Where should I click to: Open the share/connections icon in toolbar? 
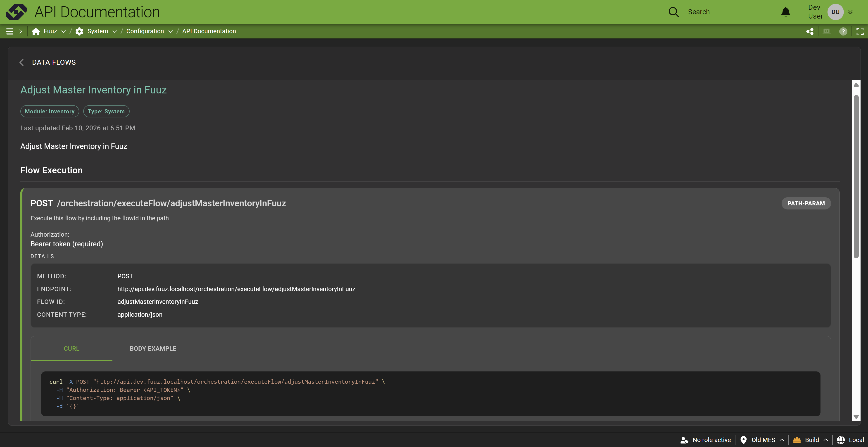pos(810,31)
